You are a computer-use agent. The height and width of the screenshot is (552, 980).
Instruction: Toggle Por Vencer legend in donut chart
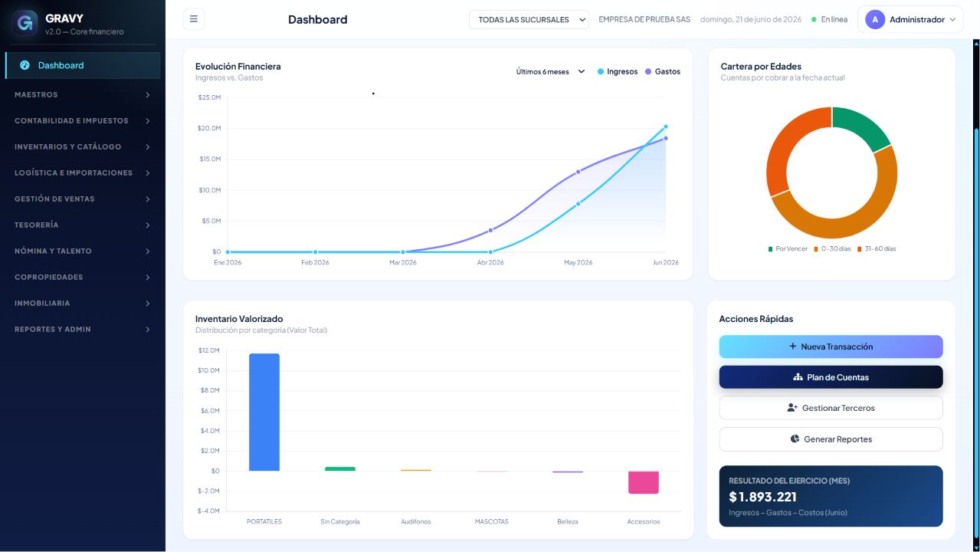[788, 248]
